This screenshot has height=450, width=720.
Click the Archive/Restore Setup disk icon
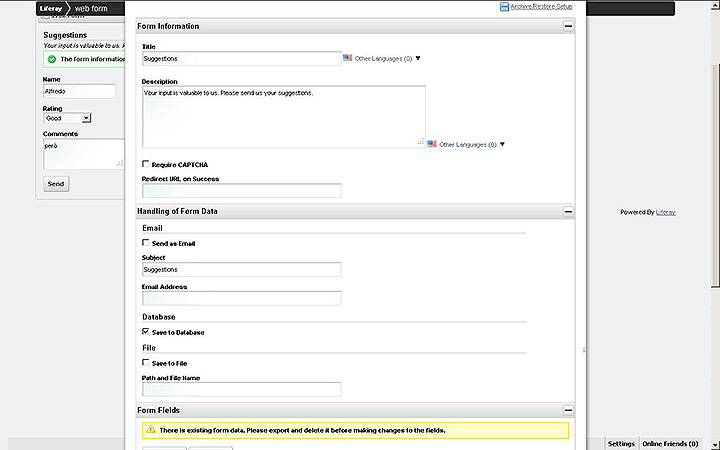(x=504, y=7)
